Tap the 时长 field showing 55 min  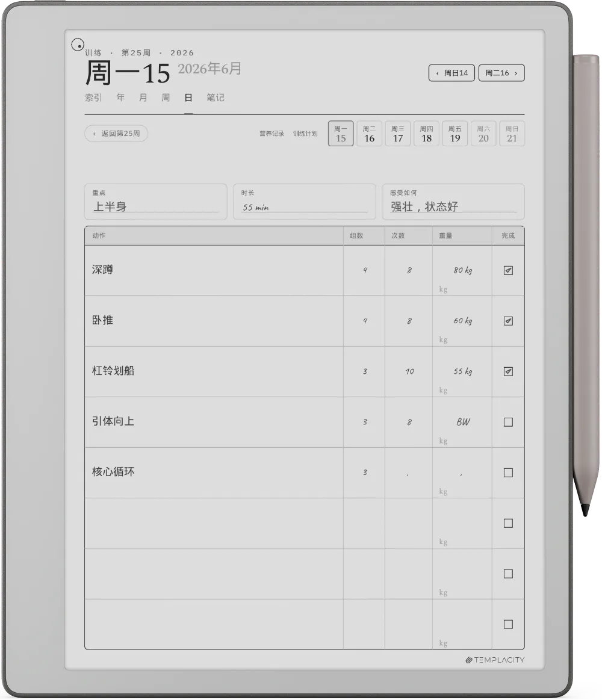305,202
